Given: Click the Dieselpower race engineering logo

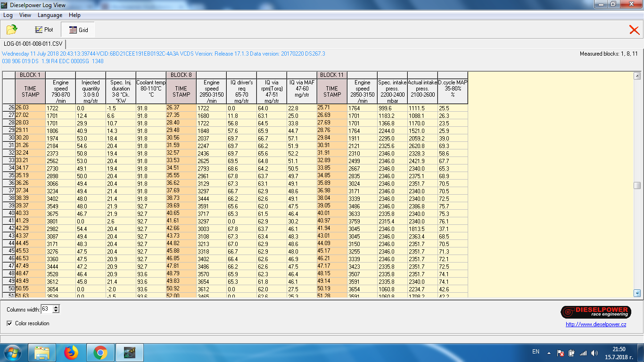Looking at the screenshot, I should [x=596, y=312].
